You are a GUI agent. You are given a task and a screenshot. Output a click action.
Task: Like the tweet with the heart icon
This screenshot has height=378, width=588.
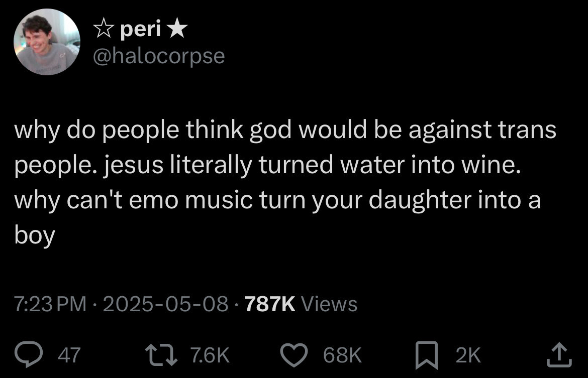click(x=295, y=355)
